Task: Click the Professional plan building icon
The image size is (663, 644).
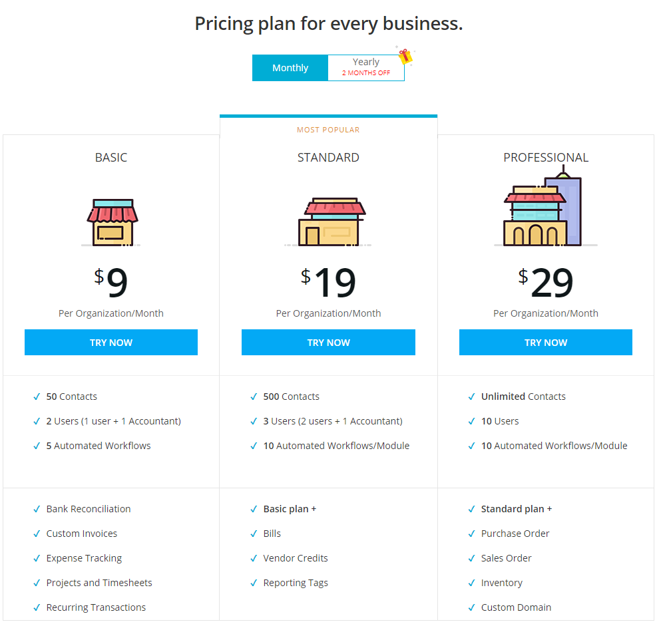Action: click(x=545, y=206)
